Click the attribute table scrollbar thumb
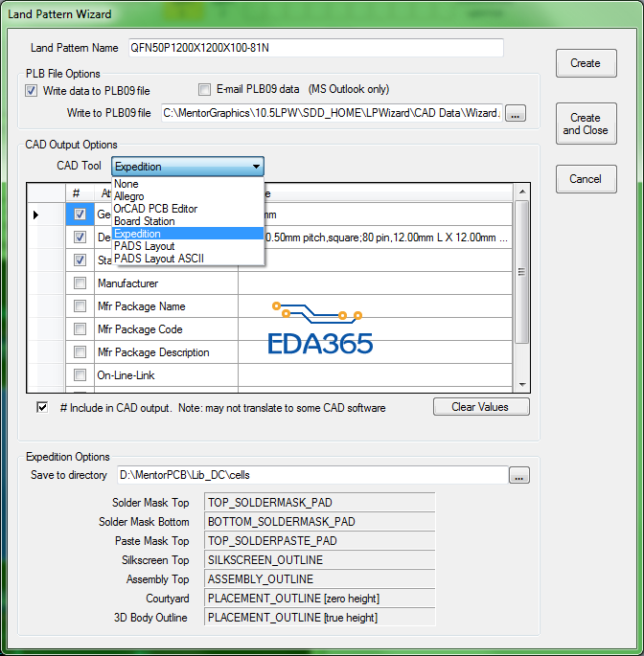The width and height of the screenshot is (644, 656). point(521,272)
